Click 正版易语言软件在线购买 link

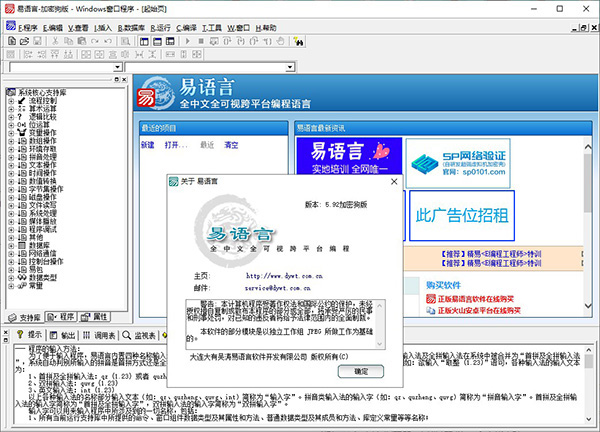(476, 299)
